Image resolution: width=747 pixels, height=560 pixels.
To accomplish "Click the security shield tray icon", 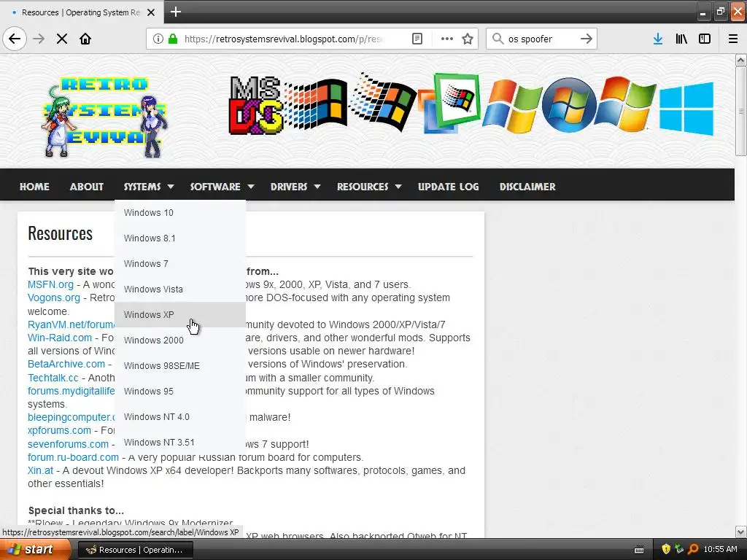I will tap(666, 549).
